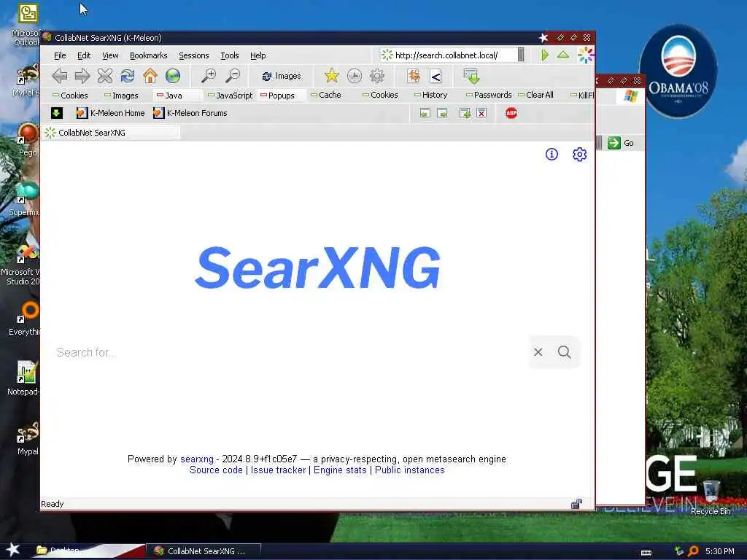Click the colorful throbber icon
The image size is (747, 560).
coord(586,55)
